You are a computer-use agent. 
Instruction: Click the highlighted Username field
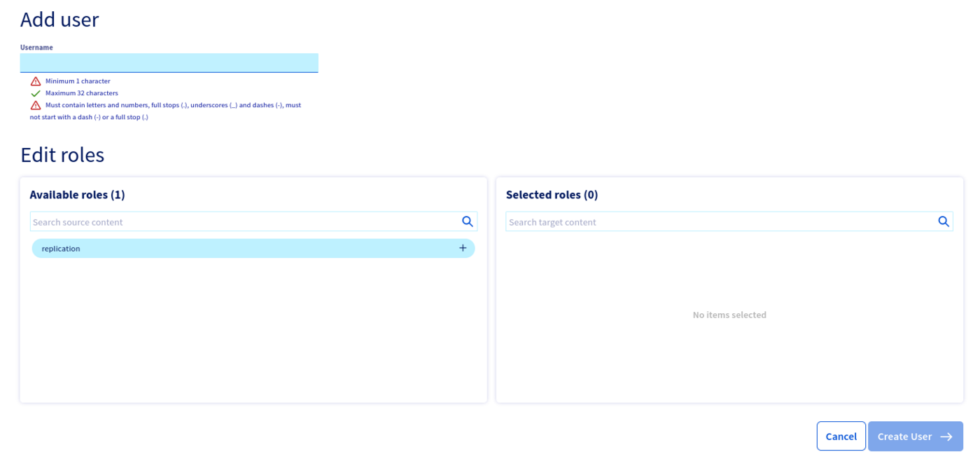click(169, 62)
